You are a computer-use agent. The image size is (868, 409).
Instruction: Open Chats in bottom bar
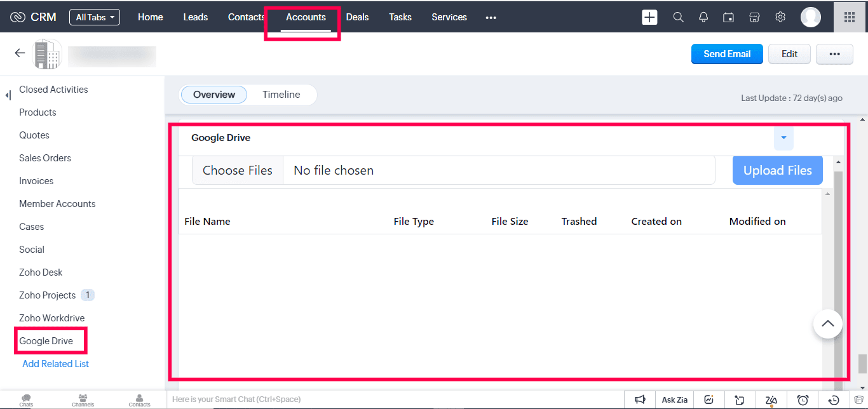(x=26, y=400)
